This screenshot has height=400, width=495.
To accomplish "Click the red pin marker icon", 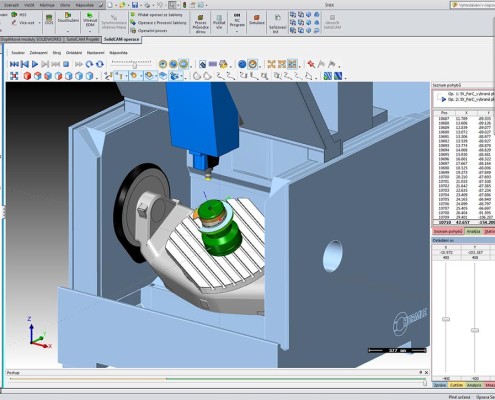I will click(x=311, y=64).
